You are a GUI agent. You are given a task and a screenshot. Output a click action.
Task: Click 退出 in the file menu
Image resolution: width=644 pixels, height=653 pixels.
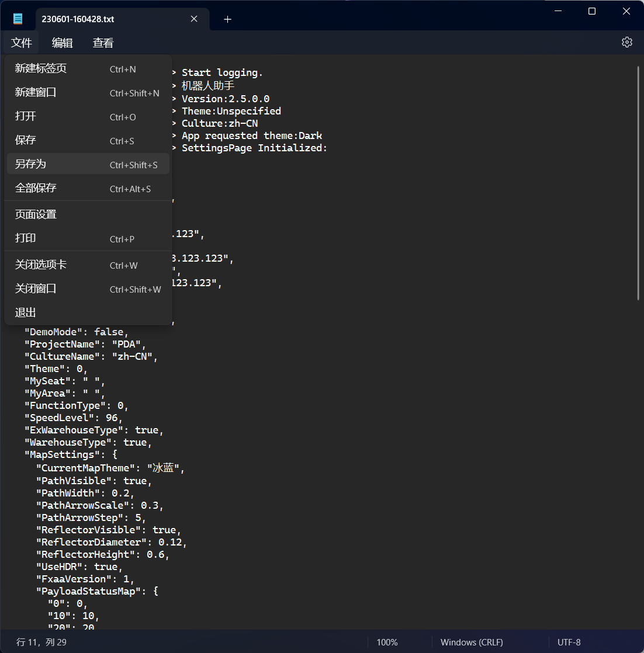(x=88, y=312)
